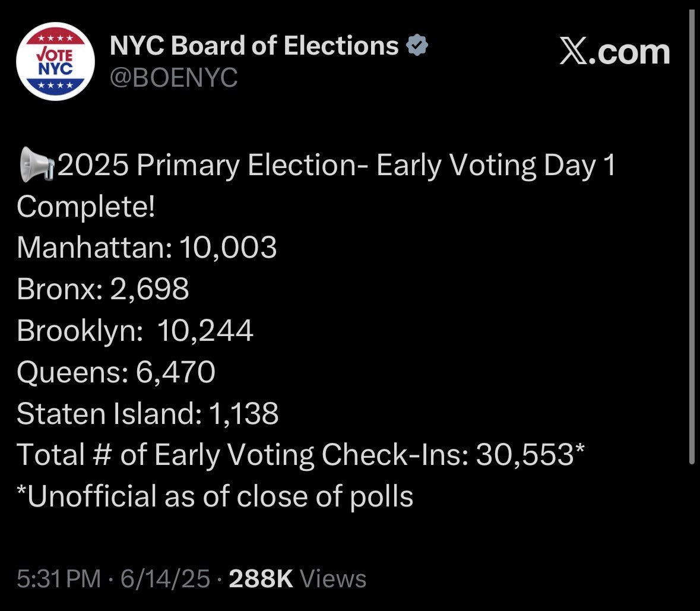The image size is (700, 611).
Task: Click the 6/14/25 date
Action: 165,579
